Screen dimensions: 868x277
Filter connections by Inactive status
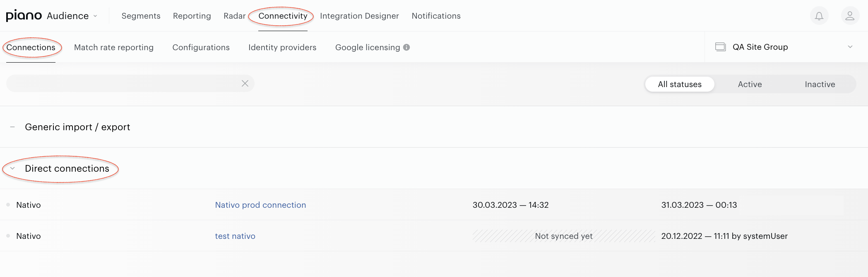[x=820, y=84]
